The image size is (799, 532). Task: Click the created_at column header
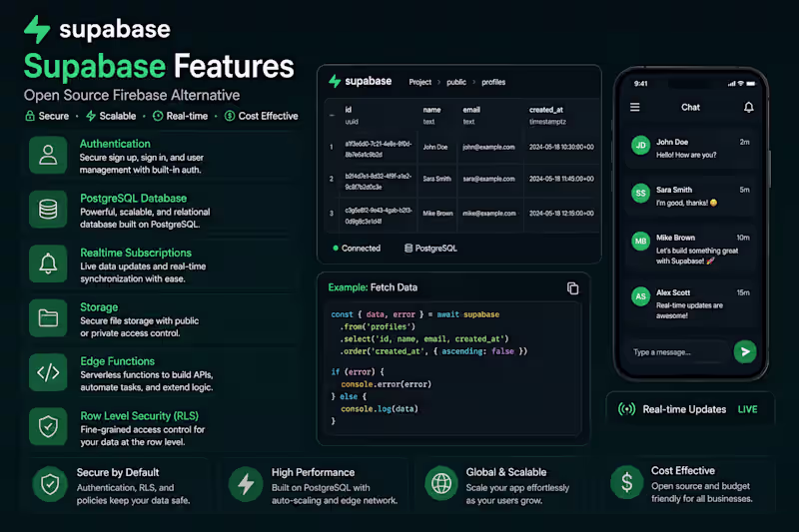tap(545, 110)
